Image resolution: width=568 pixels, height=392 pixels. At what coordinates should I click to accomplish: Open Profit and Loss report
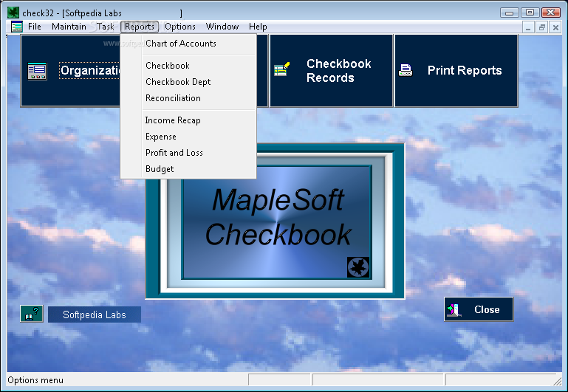coord(188,153)
